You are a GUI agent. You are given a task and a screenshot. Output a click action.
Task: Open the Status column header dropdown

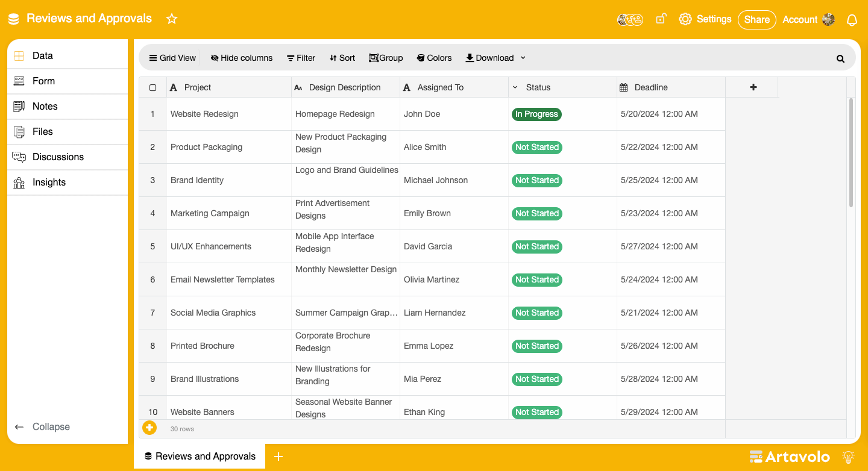(x=515, y=87)
